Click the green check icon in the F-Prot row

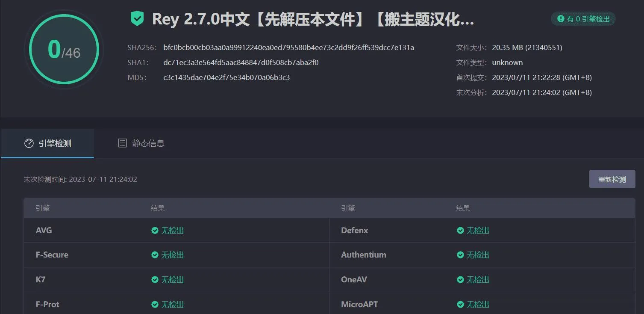point(155,305)
